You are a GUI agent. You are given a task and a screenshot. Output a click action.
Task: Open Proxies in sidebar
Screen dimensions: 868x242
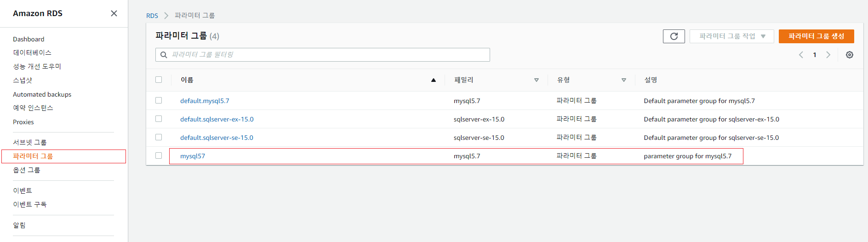(23, 122)
